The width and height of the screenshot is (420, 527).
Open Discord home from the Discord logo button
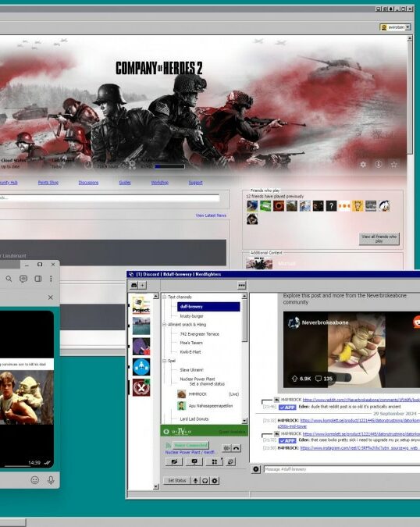click(134, 285)
